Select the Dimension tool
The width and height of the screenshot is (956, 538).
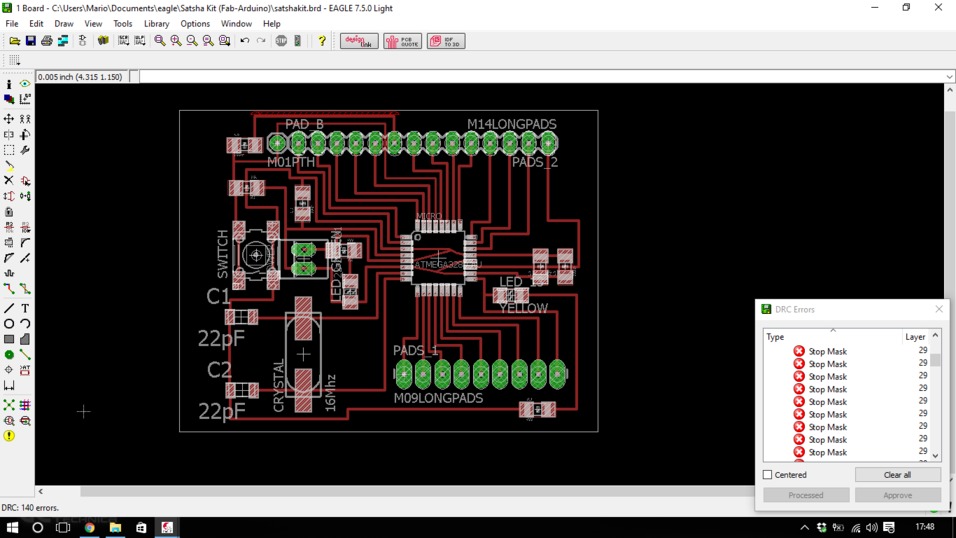tap(9, 386)
